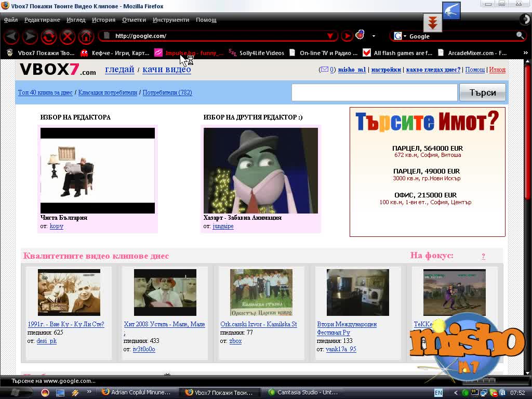Open user vank17a_95 link

click(x=341, y=349)
